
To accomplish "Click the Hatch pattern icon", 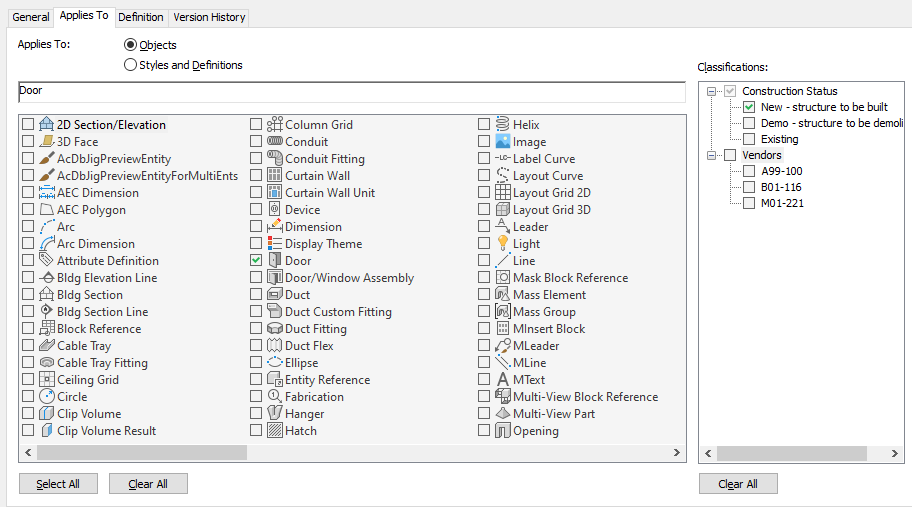I will [276, 431].
